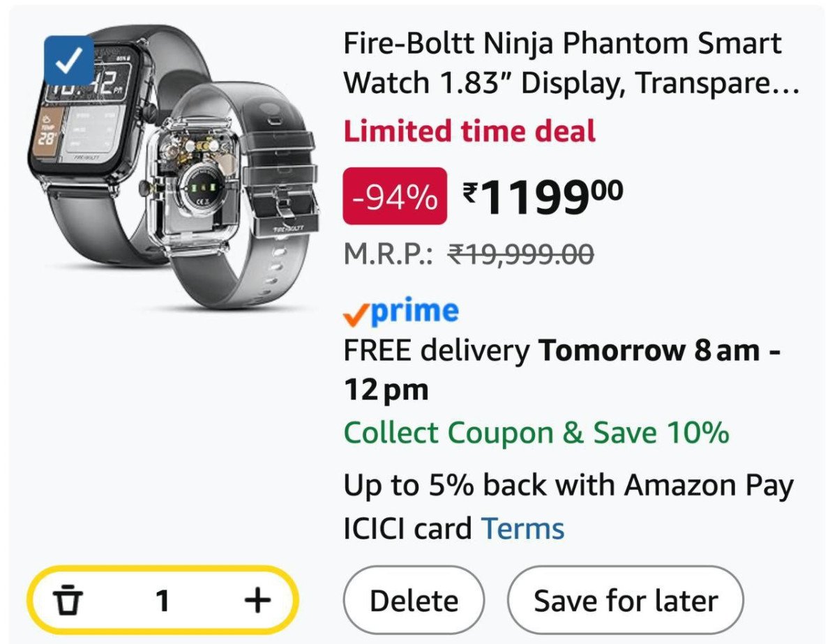Click the Limited time deal label
The height and width of the screenshot is (644, 837).
point(469,131)
